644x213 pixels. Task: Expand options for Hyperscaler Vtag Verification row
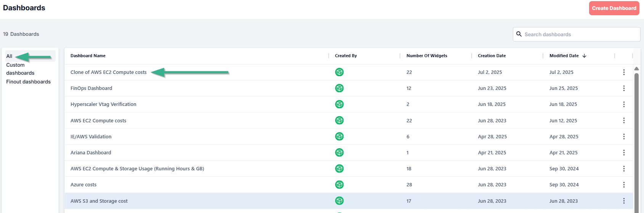tap(624, 104)
